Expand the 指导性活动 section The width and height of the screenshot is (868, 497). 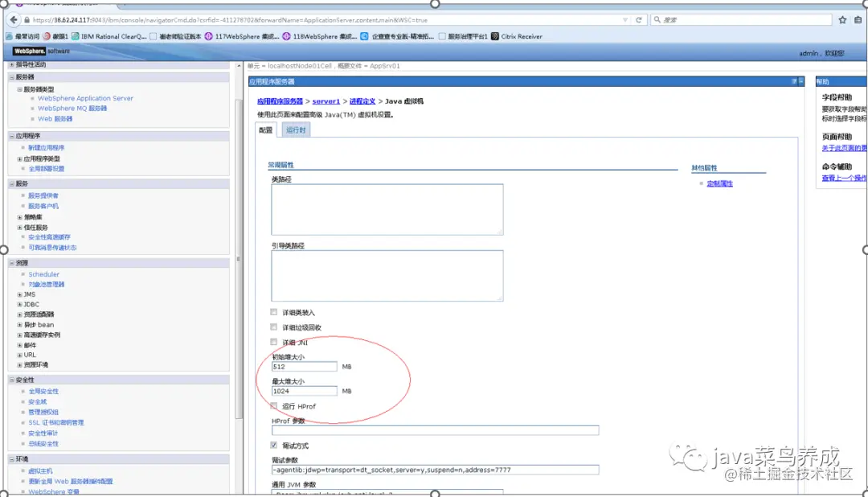click(11, 65)
